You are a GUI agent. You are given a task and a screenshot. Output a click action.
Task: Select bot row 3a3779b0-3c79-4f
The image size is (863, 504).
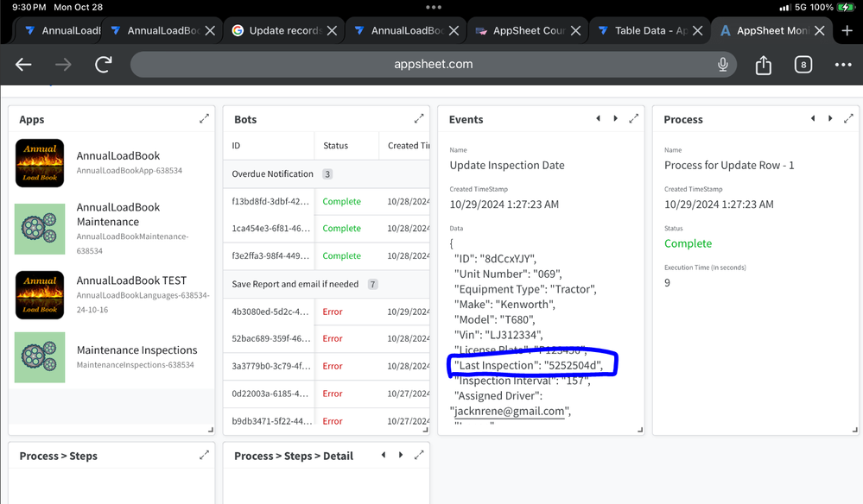coord(327,366)
